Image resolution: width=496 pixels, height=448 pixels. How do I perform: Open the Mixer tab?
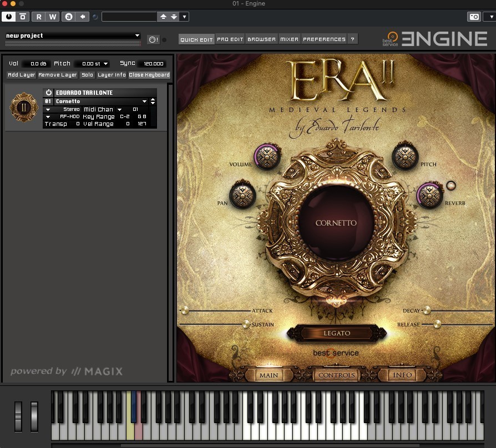pyautogui.click(x=289, y=39)
